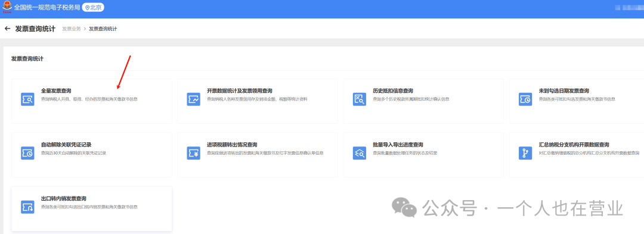Click the 自动解除关联凭证记录 icon
Image resolution: width=644 pixels, height=234 pixels.
click(27, 153)
